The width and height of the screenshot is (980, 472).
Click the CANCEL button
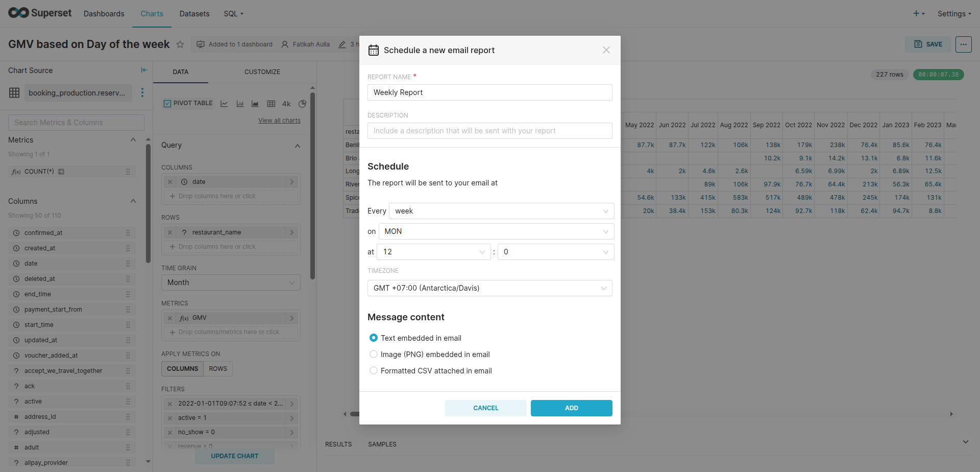point(485,408)
